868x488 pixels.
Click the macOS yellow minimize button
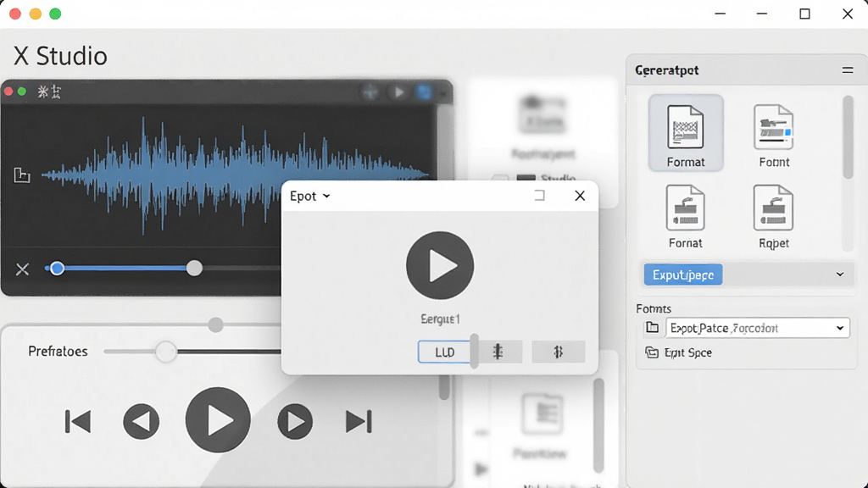click(x=36, y=14)
